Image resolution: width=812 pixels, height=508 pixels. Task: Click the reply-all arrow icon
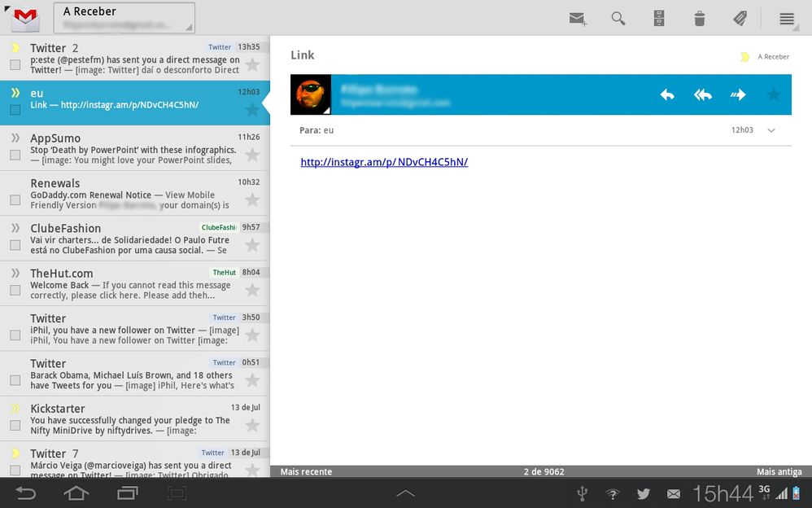click(702, 94)
